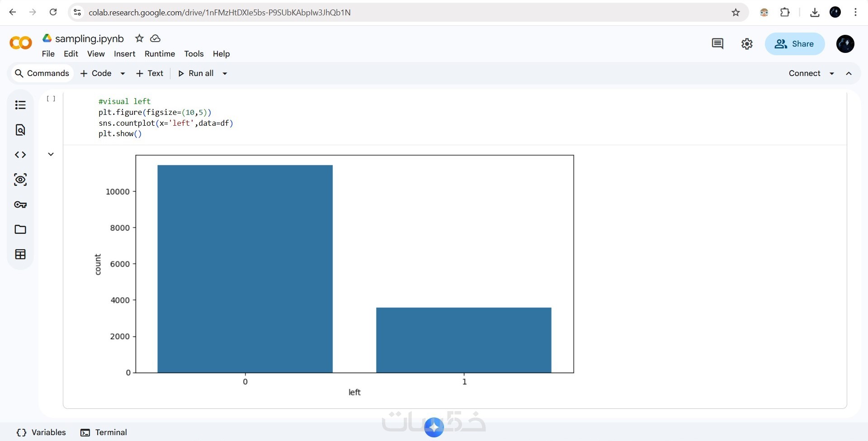The width and height of the screenshot is (868, 441).
Task: Bookmark this page with the star icon
Action: pos(736,12)
